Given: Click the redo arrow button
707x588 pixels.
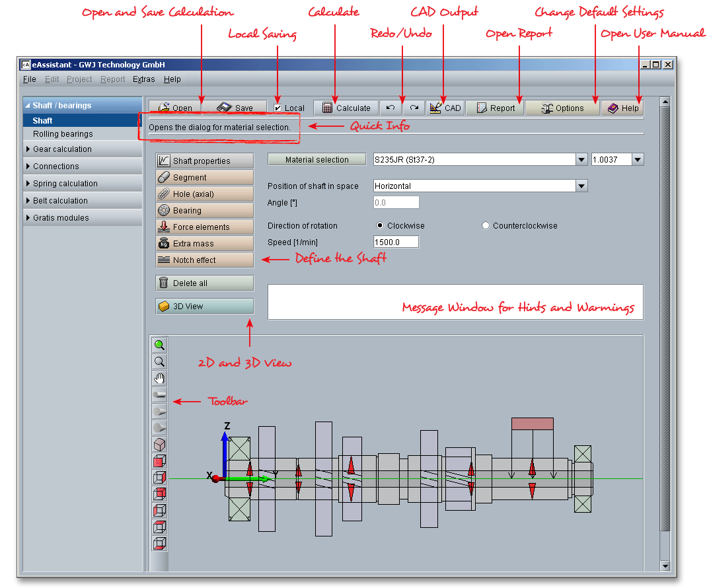Looking at the screenshot, I should 414,108.
